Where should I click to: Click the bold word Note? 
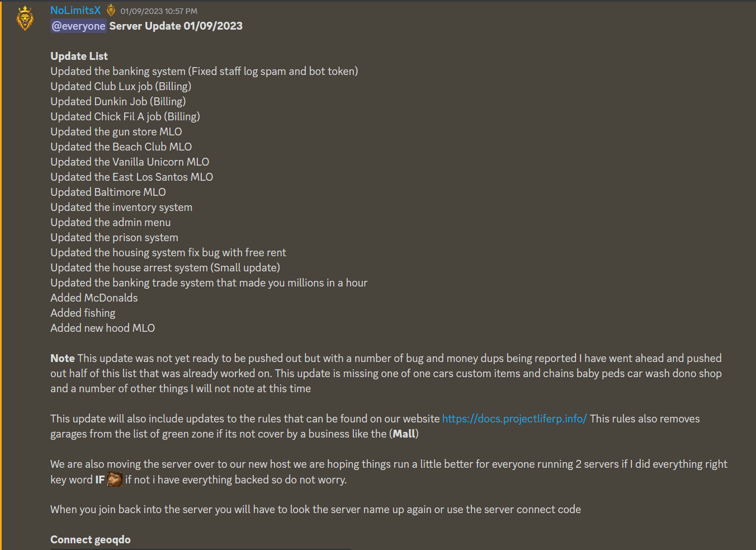[x=63, y=358]
